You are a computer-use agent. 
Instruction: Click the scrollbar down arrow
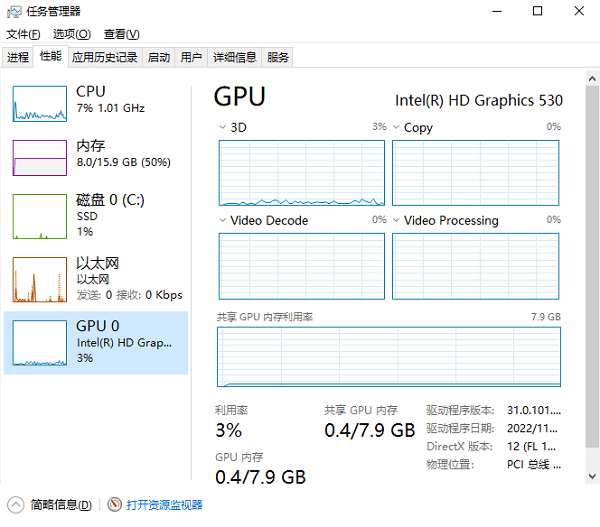pyautogui.click(x=592, y=476)
